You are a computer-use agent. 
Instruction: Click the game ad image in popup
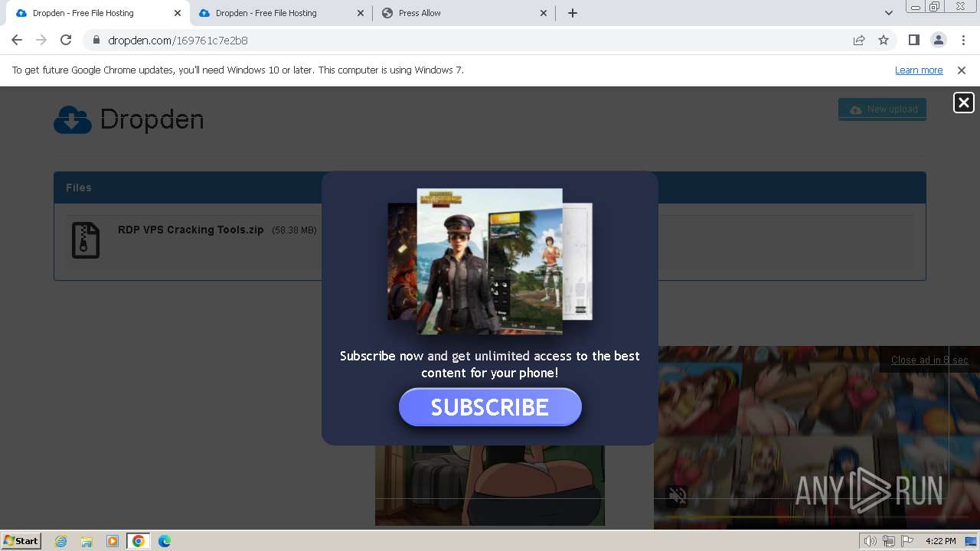pos(490,262)
